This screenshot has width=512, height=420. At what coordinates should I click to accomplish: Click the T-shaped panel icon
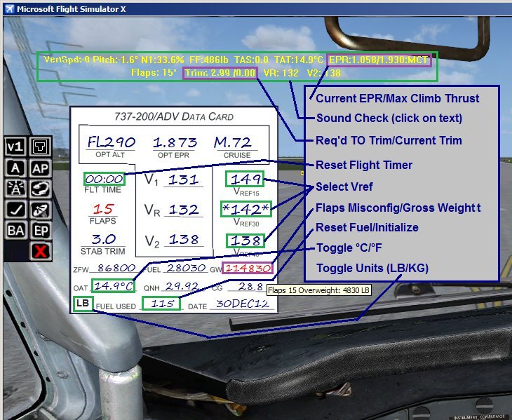[40, 147]
